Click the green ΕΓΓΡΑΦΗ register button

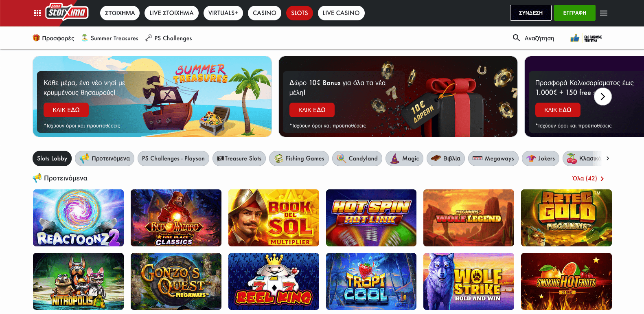[x=575, y=13]
